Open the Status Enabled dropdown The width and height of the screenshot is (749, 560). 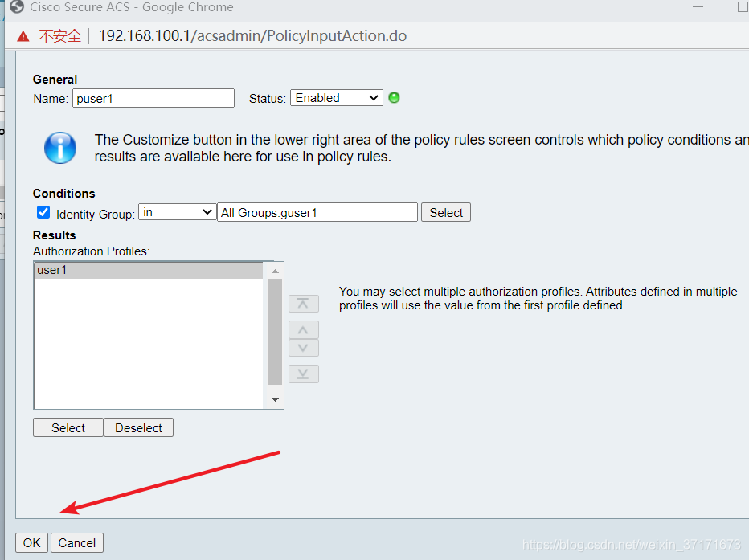336,98
